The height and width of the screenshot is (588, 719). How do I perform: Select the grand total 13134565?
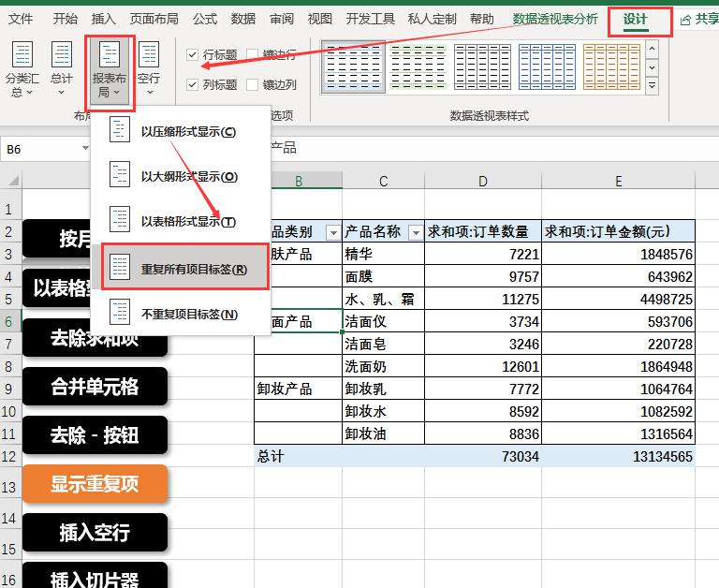(x=618, y=456)
